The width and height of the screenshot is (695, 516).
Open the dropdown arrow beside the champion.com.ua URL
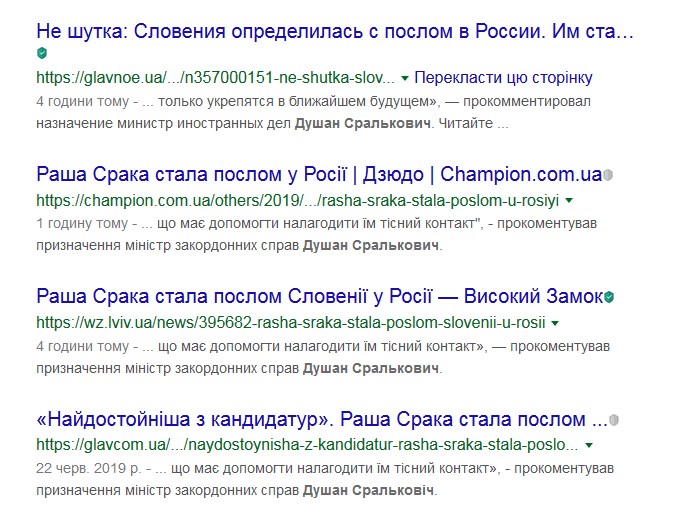(x=569, y=201)
